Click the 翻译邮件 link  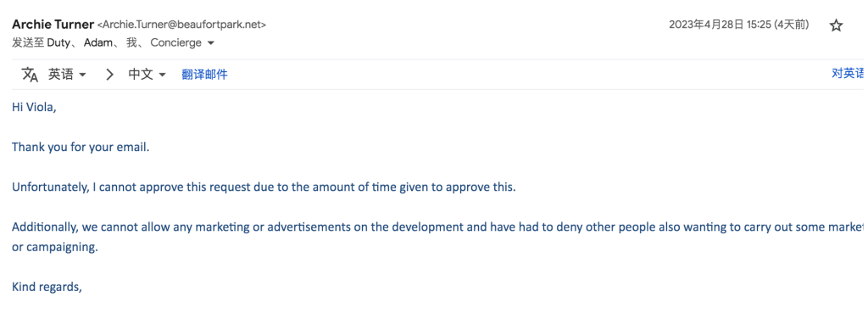pos(204,75)
